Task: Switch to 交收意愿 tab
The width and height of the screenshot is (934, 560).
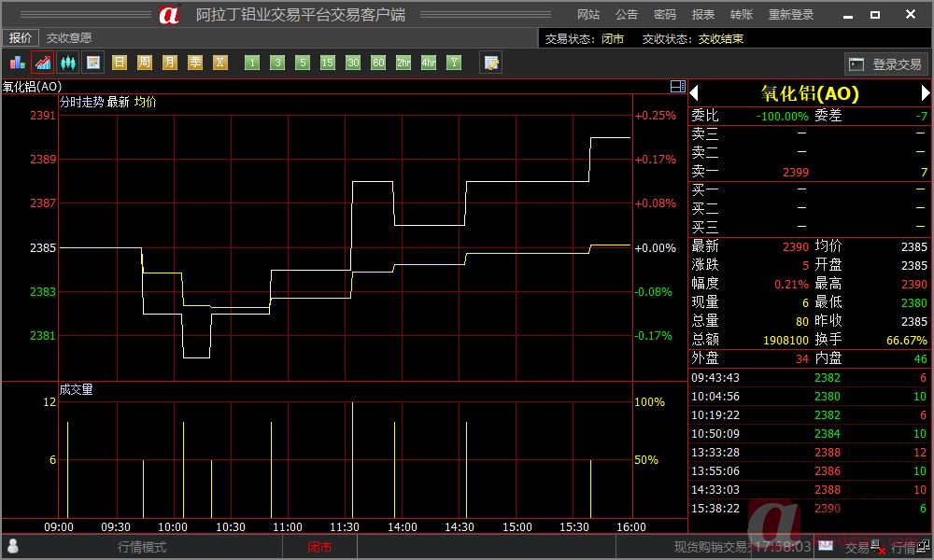Action: [x=69, y=37]
